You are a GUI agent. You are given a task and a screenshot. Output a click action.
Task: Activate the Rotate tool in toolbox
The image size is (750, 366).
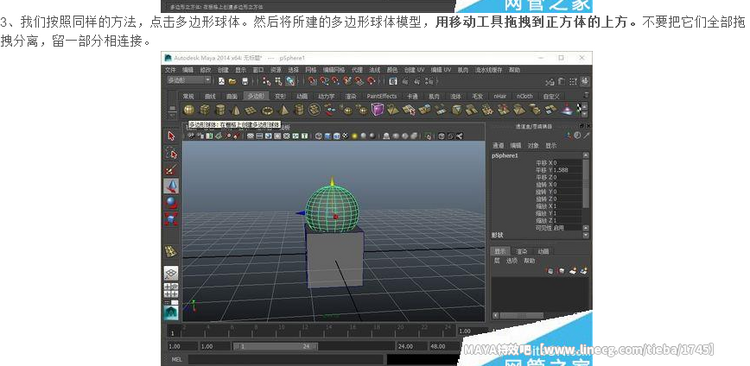click(x=171, y=202)
